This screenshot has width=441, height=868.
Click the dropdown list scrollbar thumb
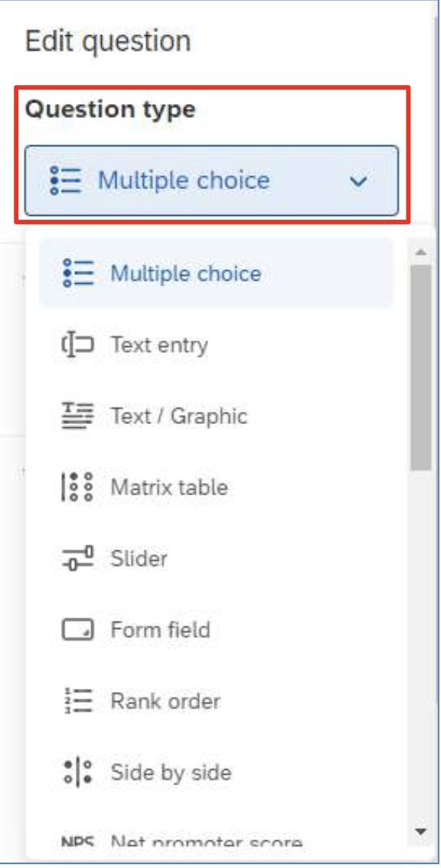click(421, 367)
